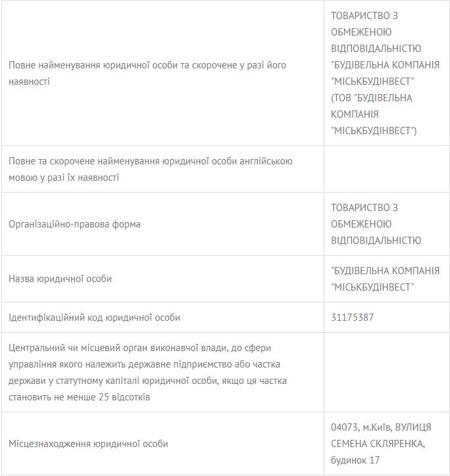Select the identification code 31175387
The image size is (450, 476).
coord(353,318)
